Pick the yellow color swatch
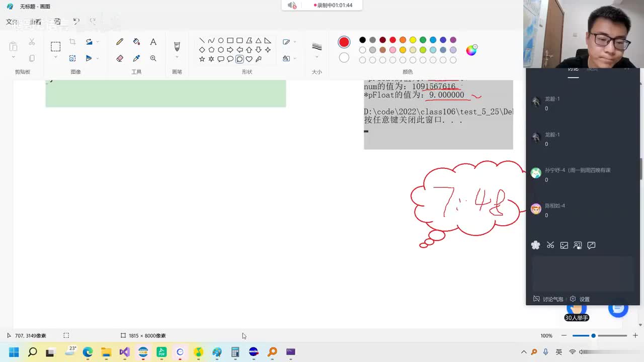Viewport: 644px width, 362px height. click(413, 40)
